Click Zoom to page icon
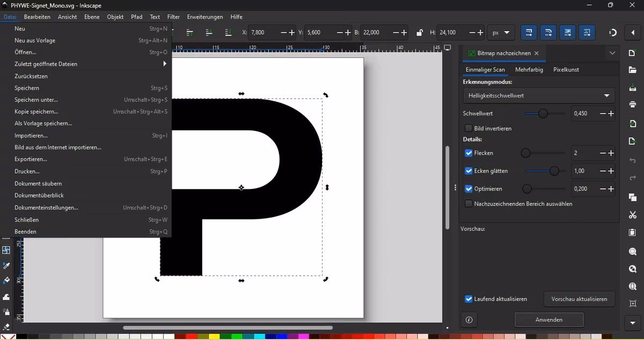This screenshot has width=644, height=340. pos(633,286)
